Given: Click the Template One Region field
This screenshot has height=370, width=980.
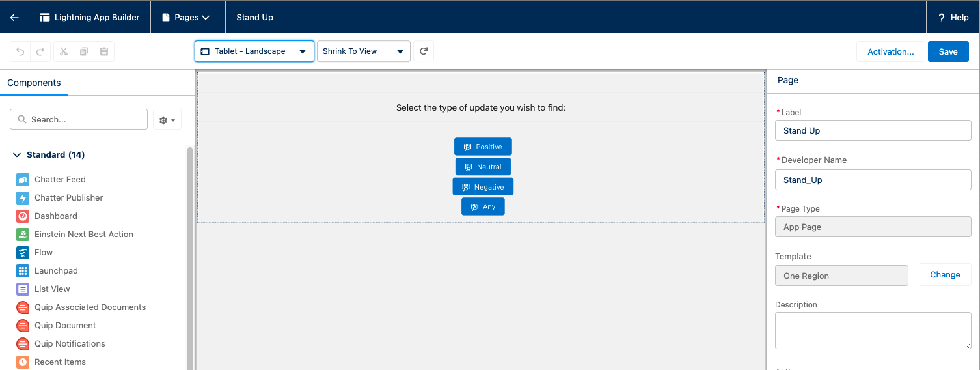Looking at the screenshot, I should pos(841,276).
